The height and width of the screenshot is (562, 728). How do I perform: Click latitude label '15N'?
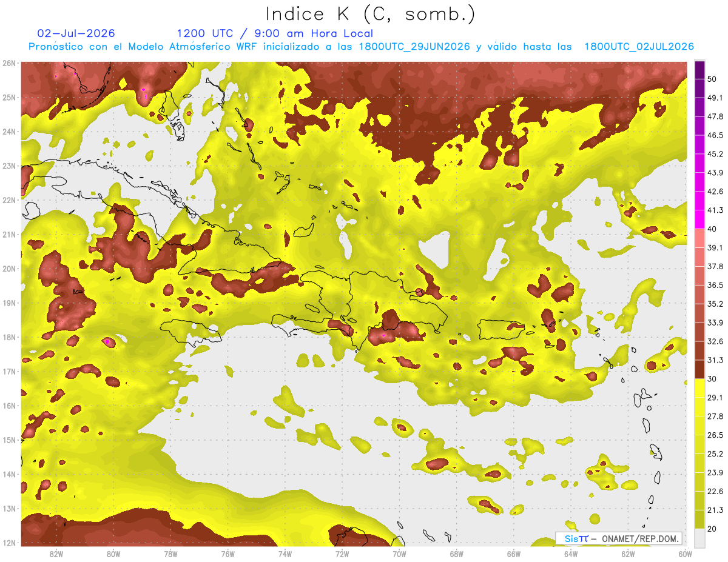coord(8,440)
